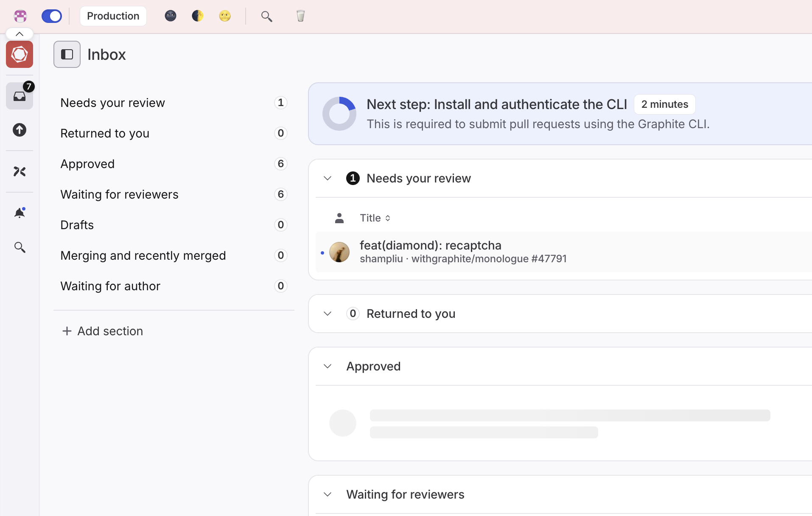812x516 pixels.
Task: Collapse the Needs your review section
Action: point(327,178)
